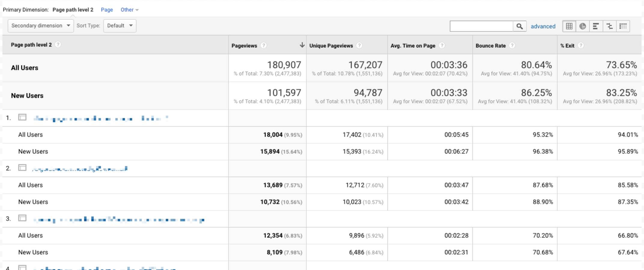Open help icon next to Pageviews
644x270 pixels.
coord(263,45)
